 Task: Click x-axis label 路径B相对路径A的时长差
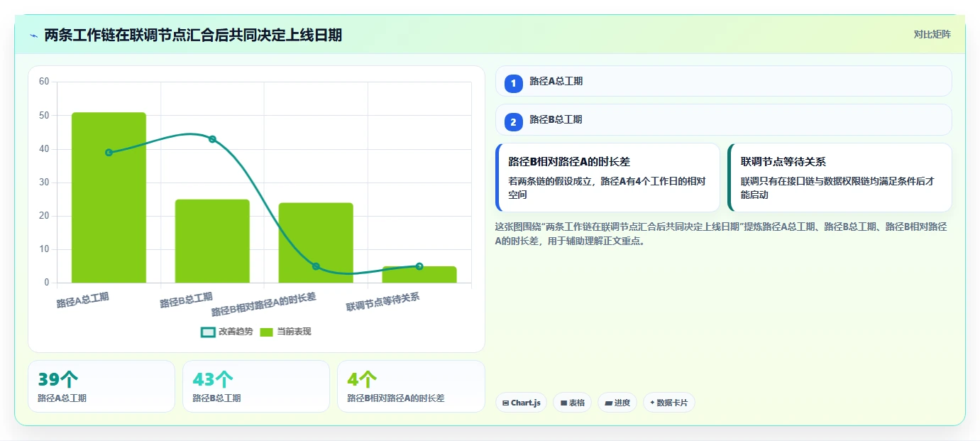click(x=264, y=305)
